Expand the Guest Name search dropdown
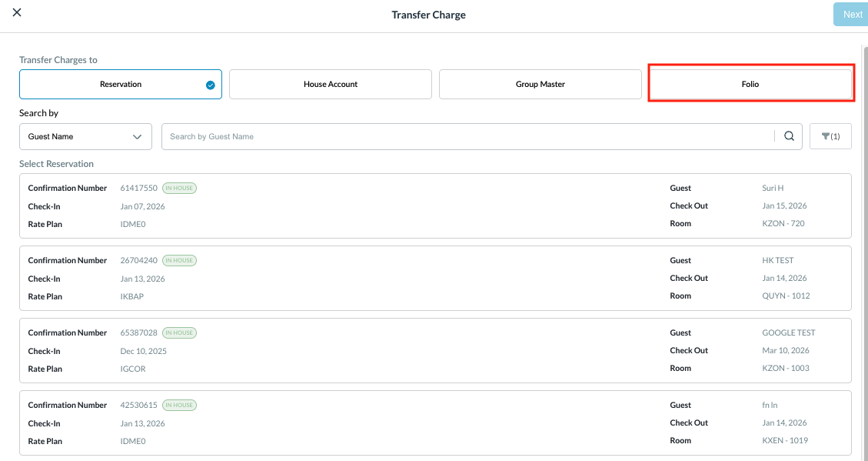 click(85, 136)
